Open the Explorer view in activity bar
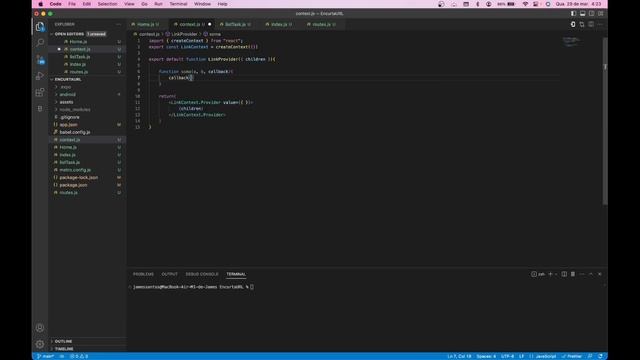This screenshot has width=640, height=360. pyautogui.click(x=40, y=27)
